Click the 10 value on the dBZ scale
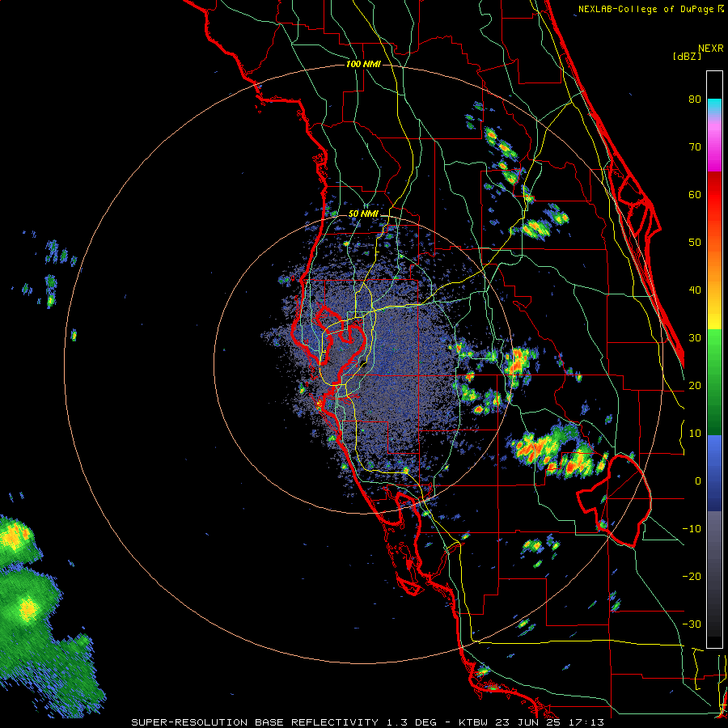 [x=695, y=434]
